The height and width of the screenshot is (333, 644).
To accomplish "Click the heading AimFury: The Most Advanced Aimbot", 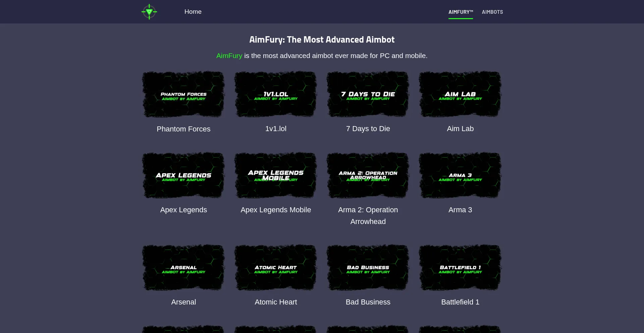I will [x=322, y=40].
